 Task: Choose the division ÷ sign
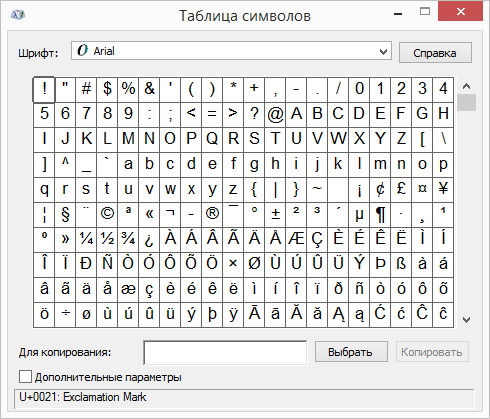[x=65, y=314]
